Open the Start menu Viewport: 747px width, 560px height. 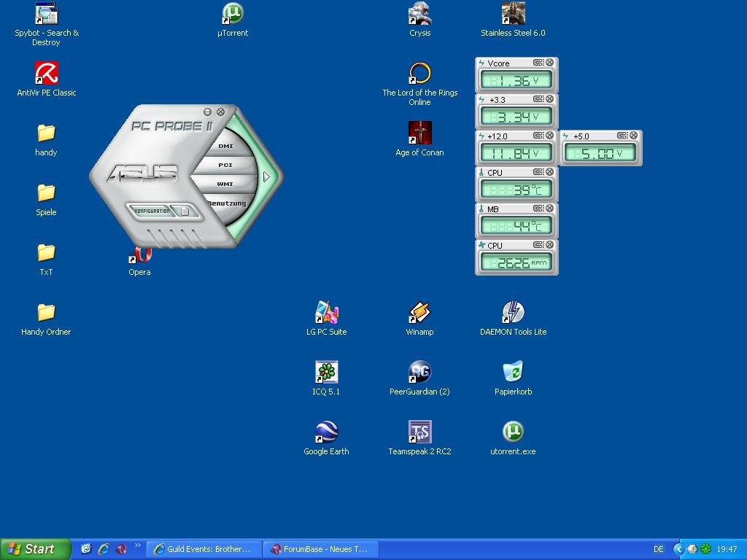click(x=35, y=549)
